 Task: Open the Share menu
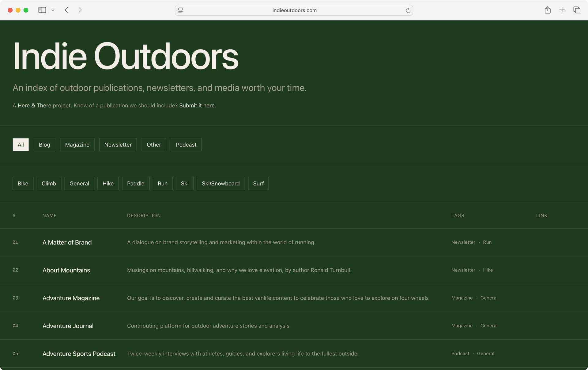548,10
